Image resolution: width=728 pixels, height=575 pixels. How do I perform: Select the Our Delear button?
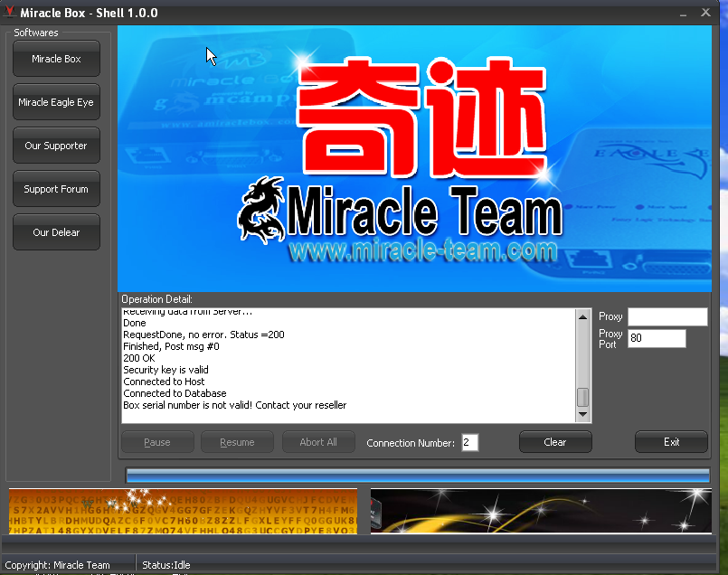pos(56,232)
